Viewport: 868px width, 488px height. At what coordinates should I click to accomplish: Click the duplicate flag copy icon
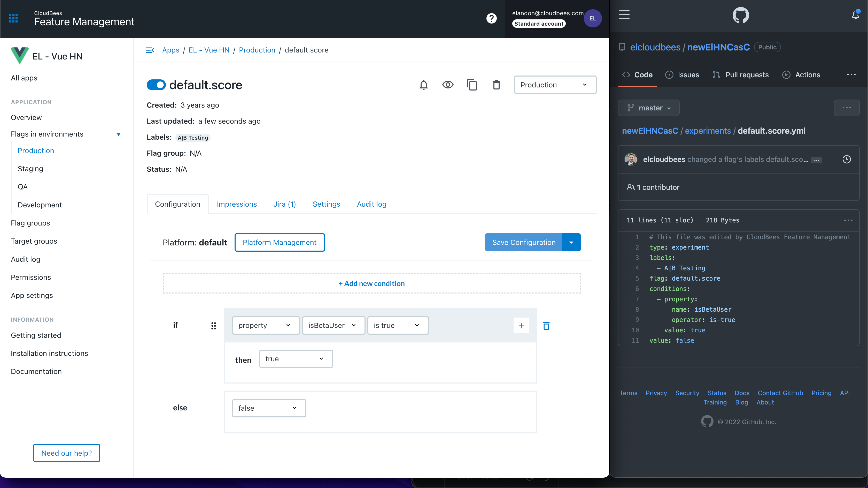(472, 85)
